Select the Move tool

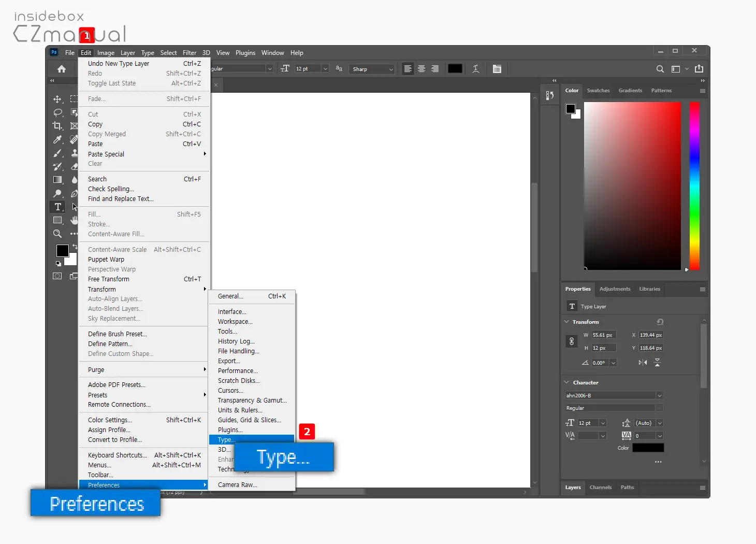(x=57, y=99)
